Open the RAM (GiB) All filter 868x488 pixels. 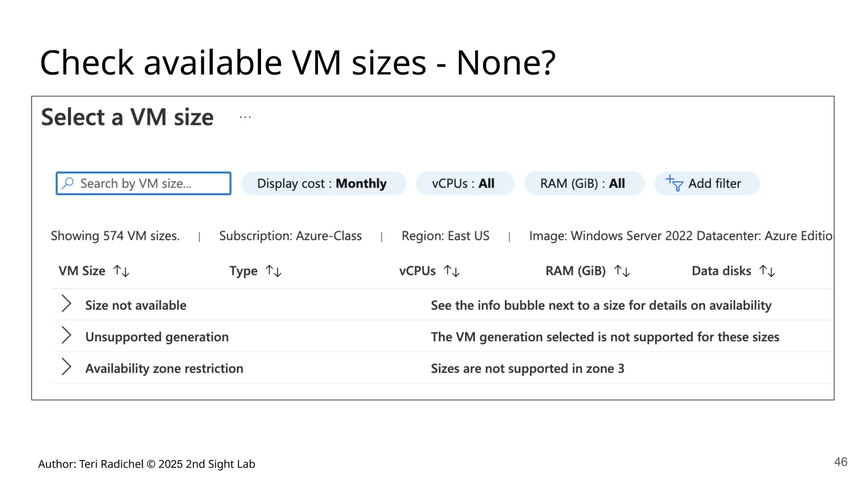[x=584, y=183]
